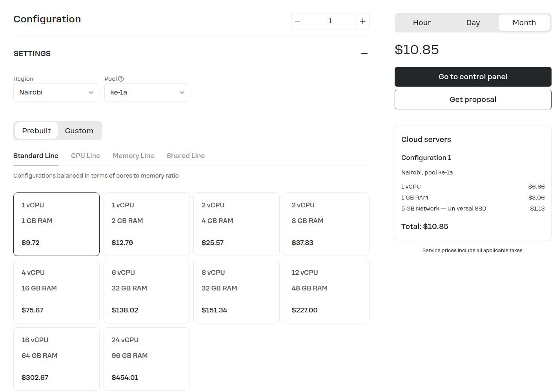The width and height of the screenshot is (559, 392).
Task: Click the 'Configuration 1' summary heading
Action: [426, 158]
